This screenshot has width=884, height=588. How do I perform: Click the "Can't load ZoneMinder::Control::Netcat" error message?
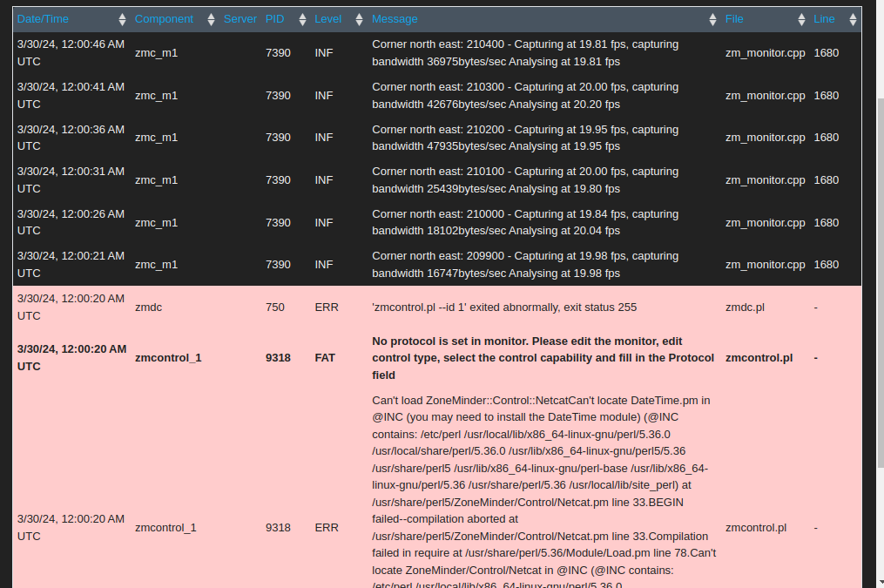click(544, 490)
